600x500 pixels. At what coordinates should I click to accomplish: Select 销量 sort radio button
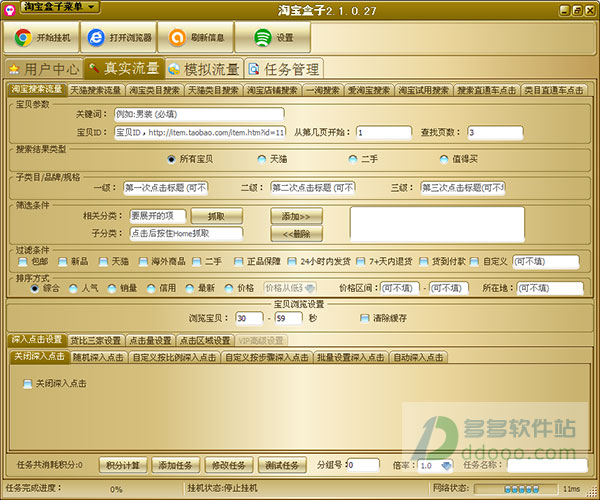(x=112, y=288)
